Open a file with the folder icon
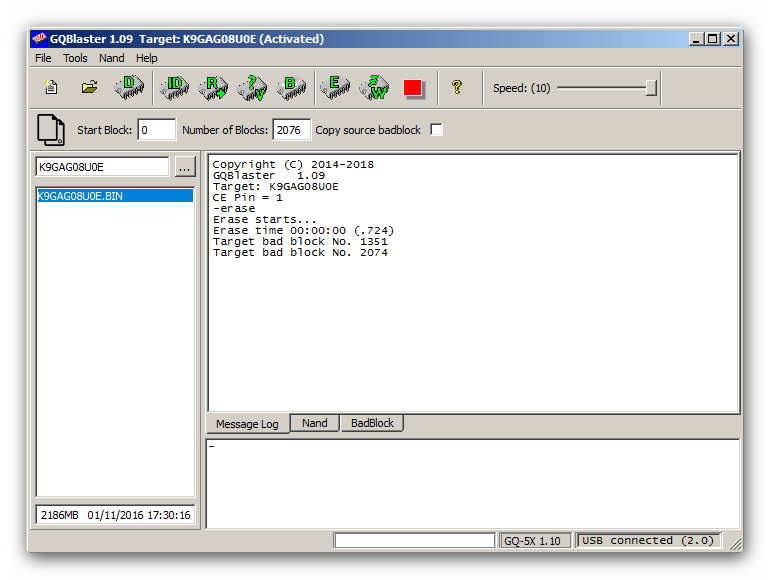The width and height of the screenshot is (771, 580). (x=89, y=88)
